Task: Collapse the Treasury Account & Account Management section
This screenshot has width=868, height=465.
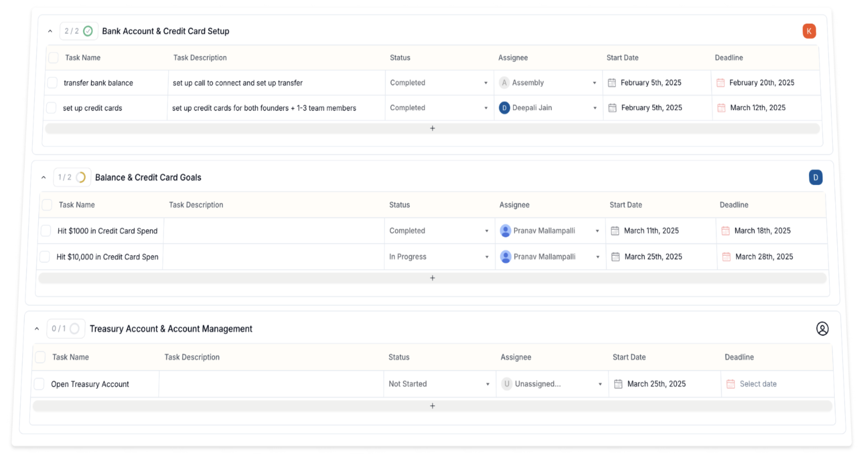Action: pyautogui.click(x=37, y=329)
